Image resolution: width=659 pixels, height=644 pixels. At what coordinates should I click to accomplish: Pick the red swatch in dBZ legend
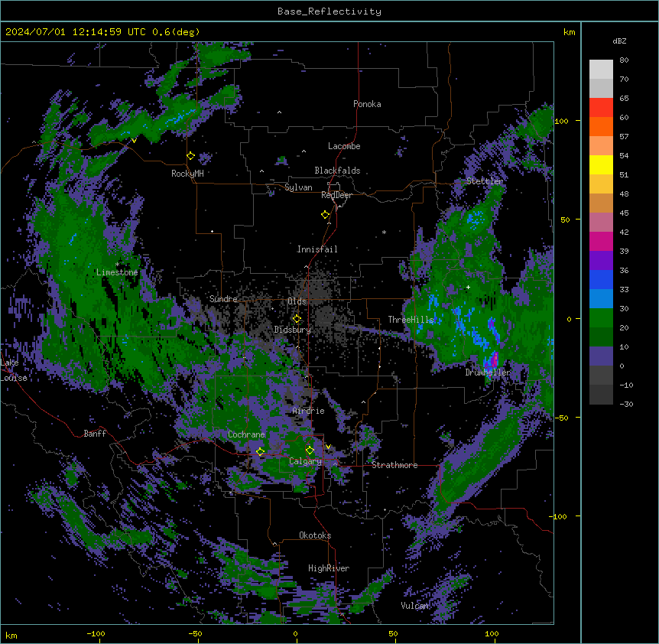(x=601, y=107)
